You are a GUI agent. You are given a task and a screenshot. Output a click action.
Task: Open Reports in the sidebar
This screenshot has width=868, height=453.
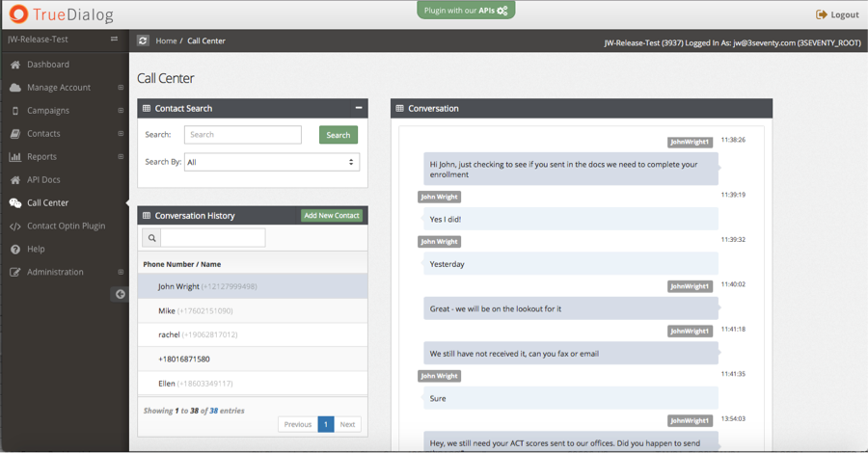pos(42,157)
